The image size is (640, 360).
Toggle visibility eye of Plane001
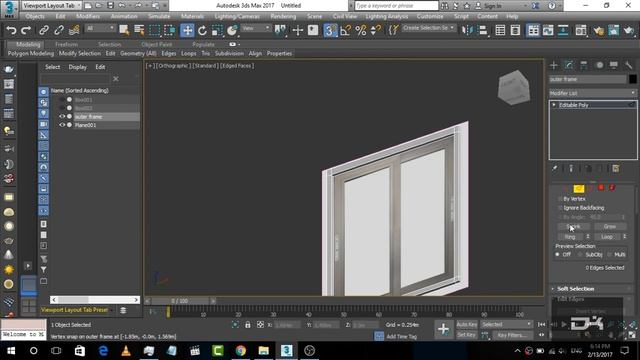[x=62, y=125]
